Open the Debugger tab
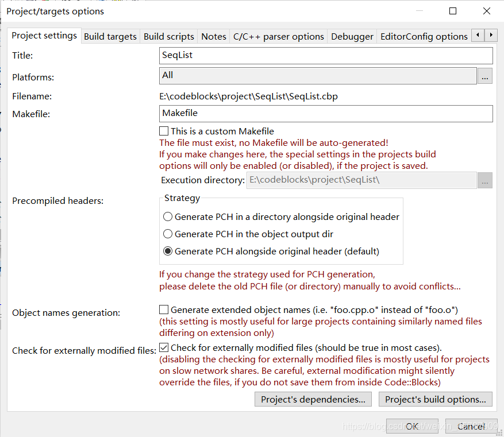The width and height of the screenshot is (504, 437). (352, 36)
